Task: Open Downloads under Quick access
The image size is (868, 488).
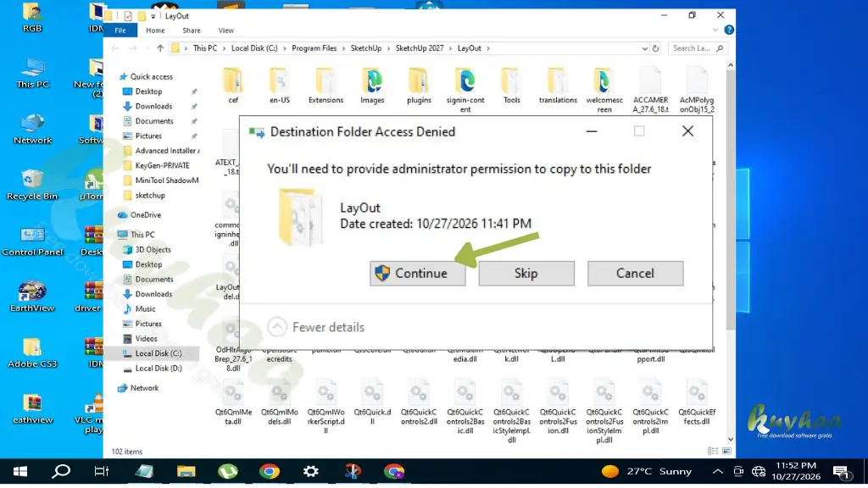Action: pyautogui.click(x=153, y=106)
